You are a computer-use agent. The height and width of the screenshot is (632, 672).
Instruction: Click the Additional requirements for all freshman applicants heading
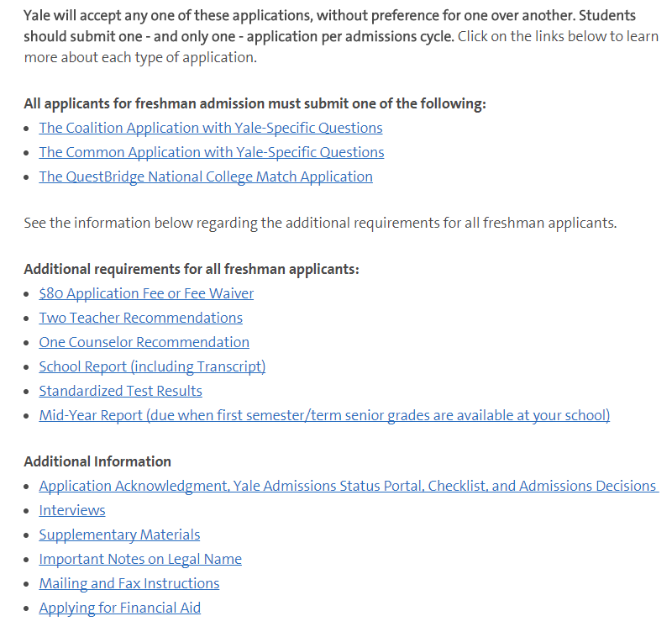(192, 270)
